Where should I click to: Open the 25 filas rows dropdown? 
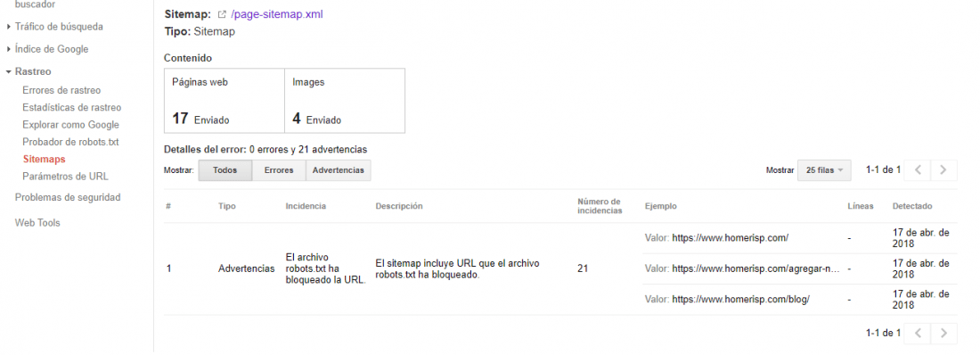[824, 170]
